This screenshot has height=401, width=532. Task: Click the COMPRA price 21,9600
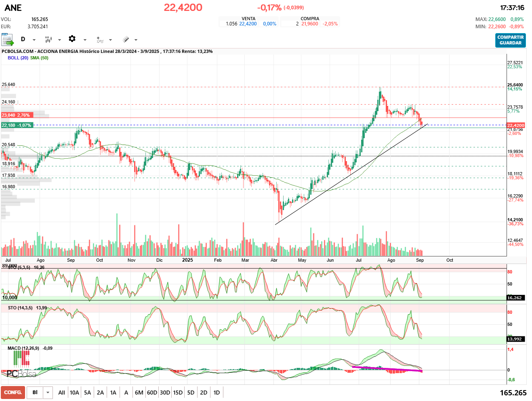pos(310,24)
